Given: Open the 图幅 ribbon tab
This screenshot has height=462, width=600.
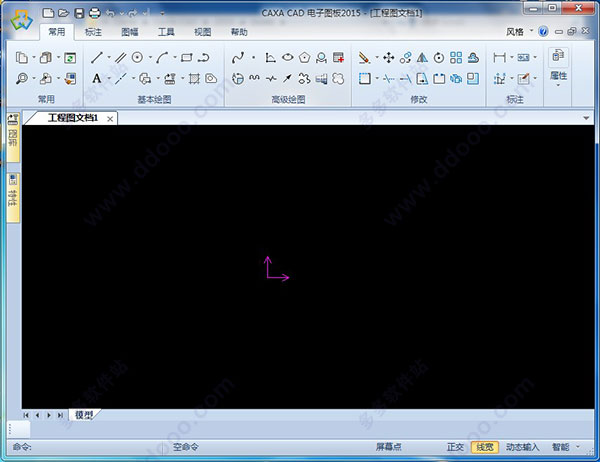Looking at the screenshot, I should (x=129, y=32).
